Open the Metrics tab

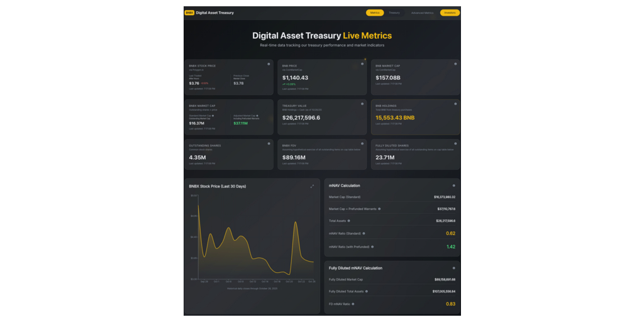coord(375,13)
